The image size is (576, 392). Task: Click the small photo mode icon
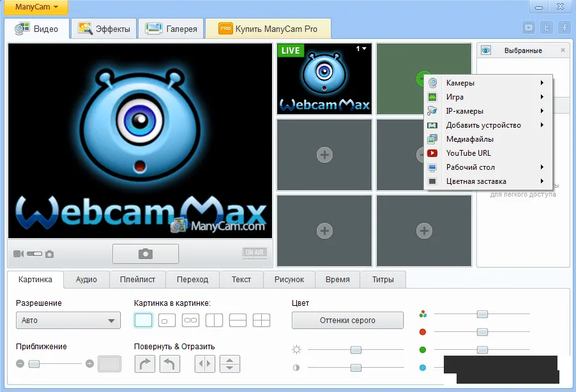coord(49,254)
